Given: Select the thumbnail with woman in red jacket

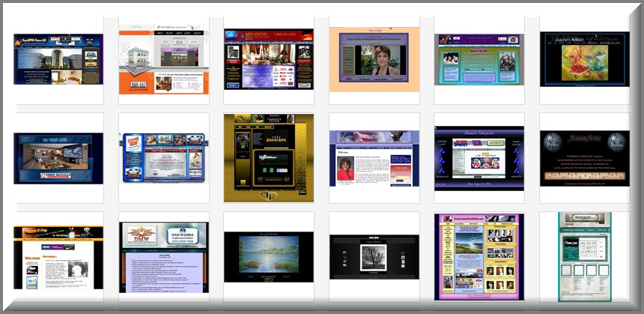Looking at the screenshot, I should (x=374, y=158).
